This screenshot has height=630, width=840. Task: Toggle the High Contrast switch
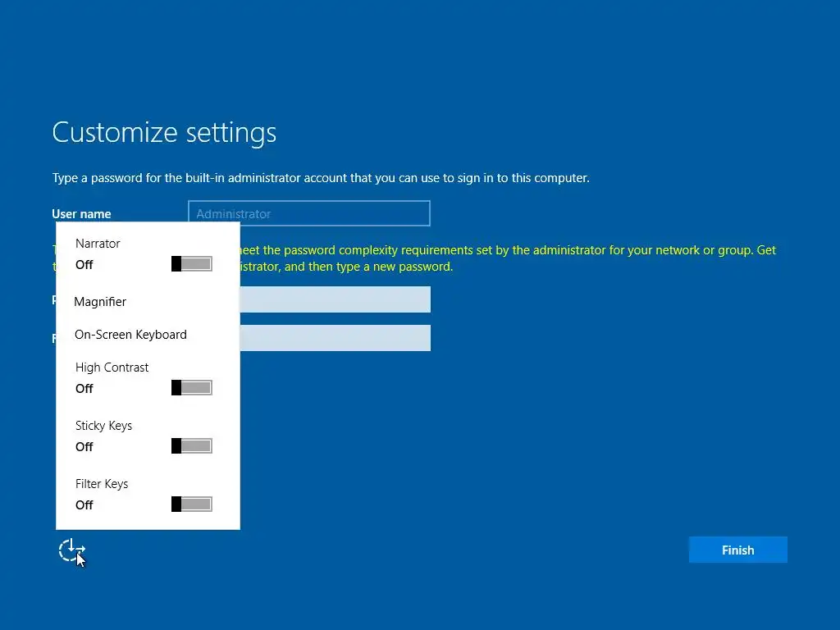click(192, 387)
